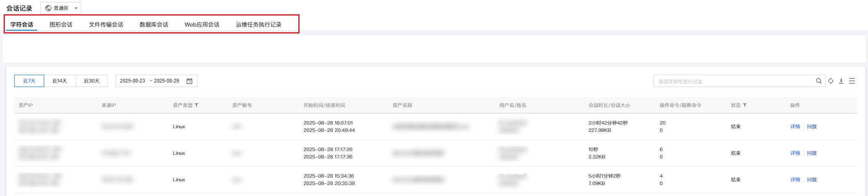This screenshot has width=868, height=196.
Task: Click the refresh icon beside search box
Action: [831, 81]
